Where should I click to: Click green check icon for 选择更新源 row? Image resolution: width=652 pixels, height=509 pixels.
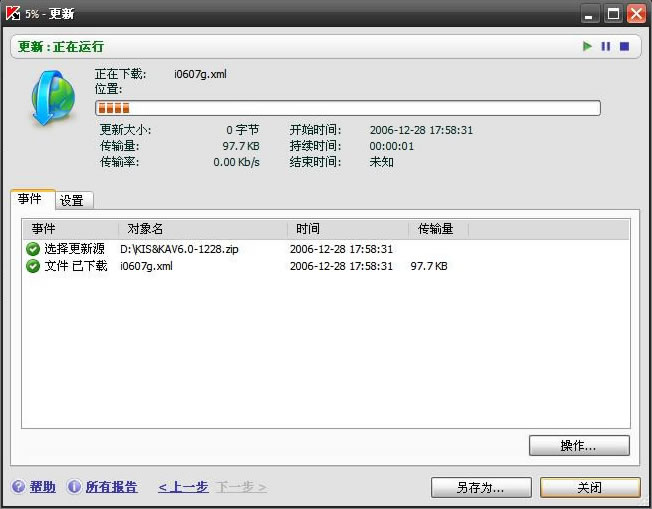point(33,248)
